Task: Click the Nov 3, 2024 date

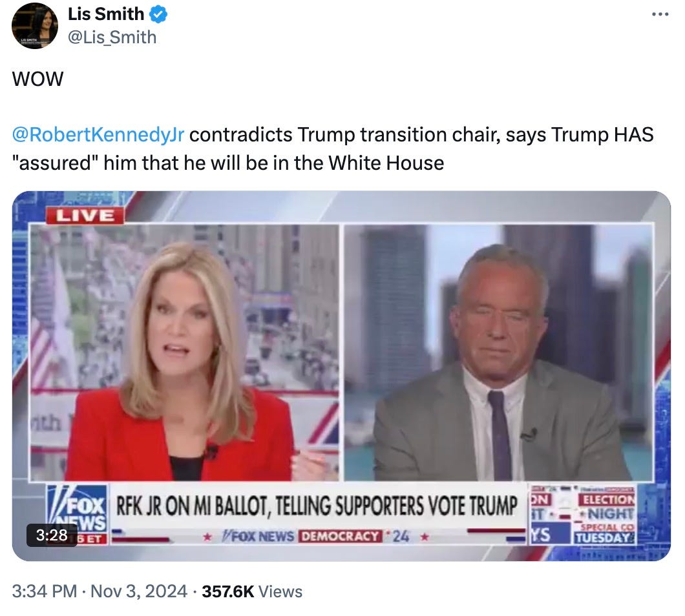Action: (139, 591)
